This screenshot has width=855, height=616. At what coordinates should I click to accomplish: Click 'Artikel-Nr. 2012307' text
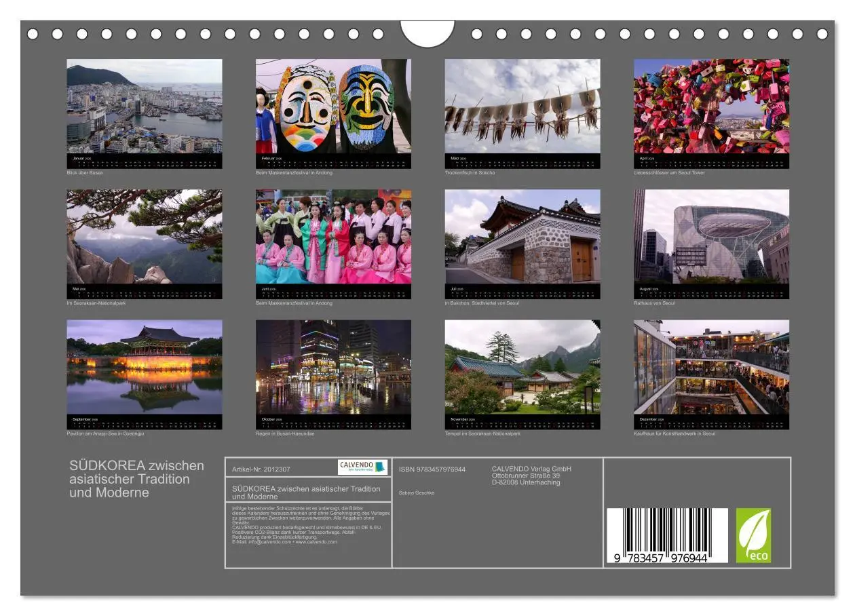(261, 469)
